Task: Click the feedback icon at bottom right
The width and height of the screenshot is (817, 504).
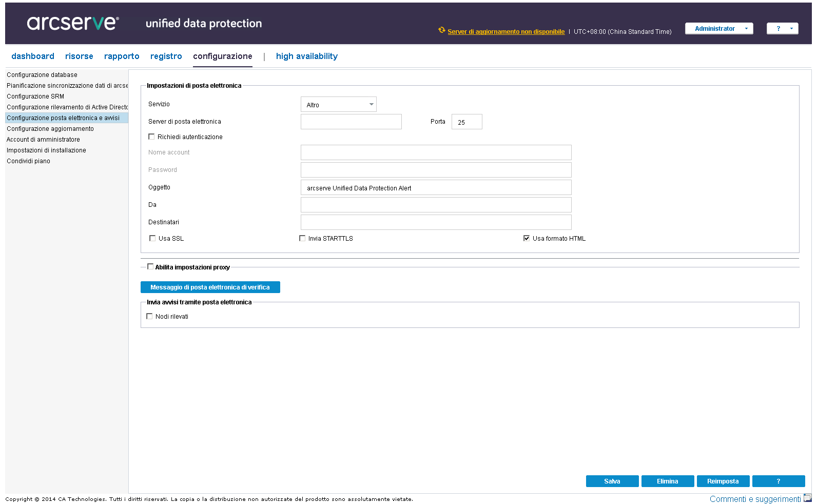Action: coord(807,498)
